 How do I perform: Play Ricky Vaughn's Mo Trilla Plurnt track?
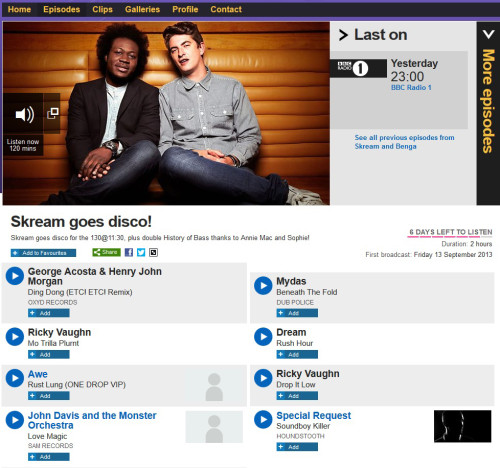tap(15, 337)
